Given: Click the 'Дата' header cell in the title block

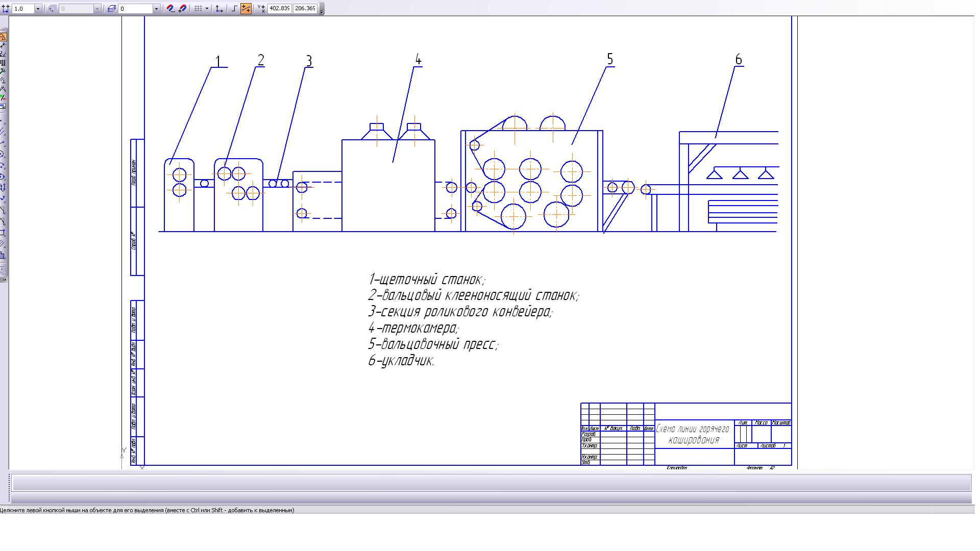Looking at the screenshot, I should [649, 429].
